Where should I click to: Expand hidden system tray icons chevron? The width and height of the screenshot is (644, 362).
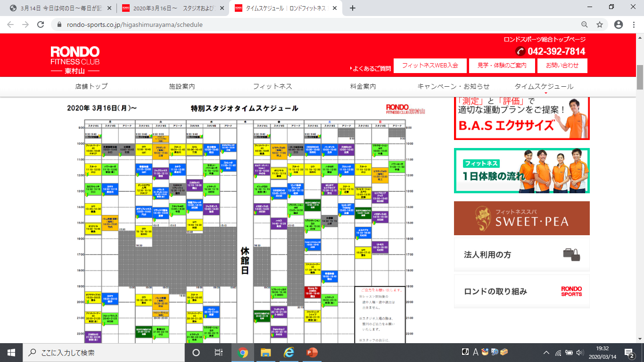coord(546,353)
